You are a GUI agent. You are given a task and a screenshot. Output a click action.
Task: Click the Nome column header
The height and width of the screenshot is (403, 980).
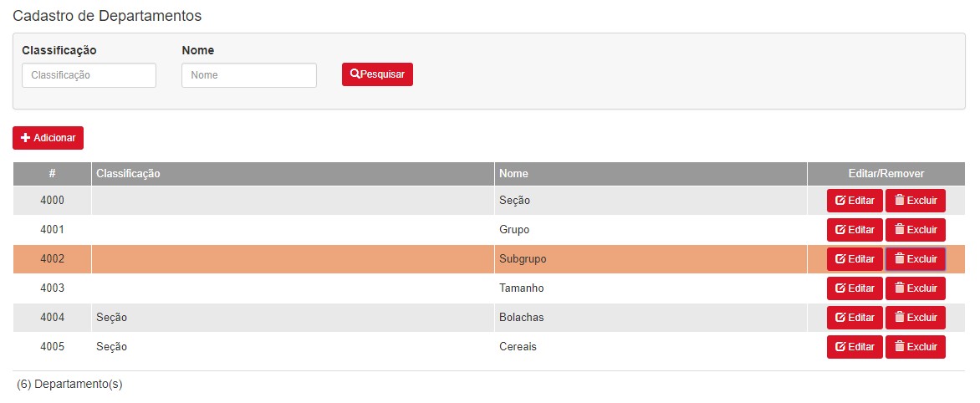click(x=513, y=174)
